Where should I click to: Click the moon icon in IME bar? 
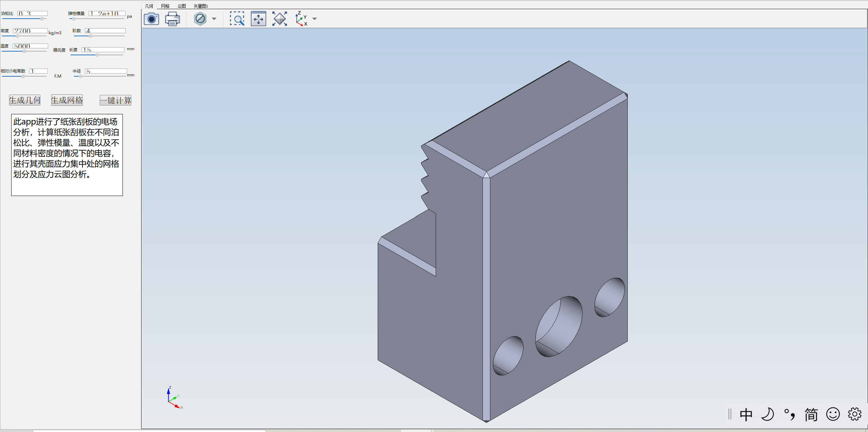point(768,414)
